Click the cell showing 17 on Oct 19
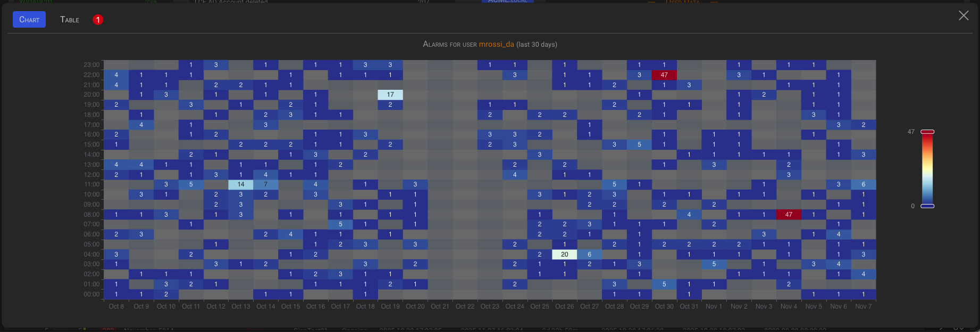980x332 pixels. coord(390,95)
